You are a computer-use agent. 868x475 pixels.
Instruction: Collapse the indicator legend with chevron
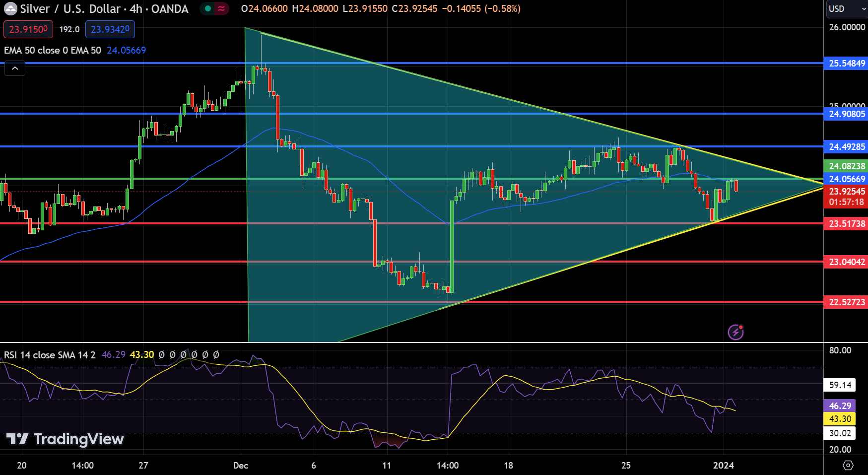point(15,68)
